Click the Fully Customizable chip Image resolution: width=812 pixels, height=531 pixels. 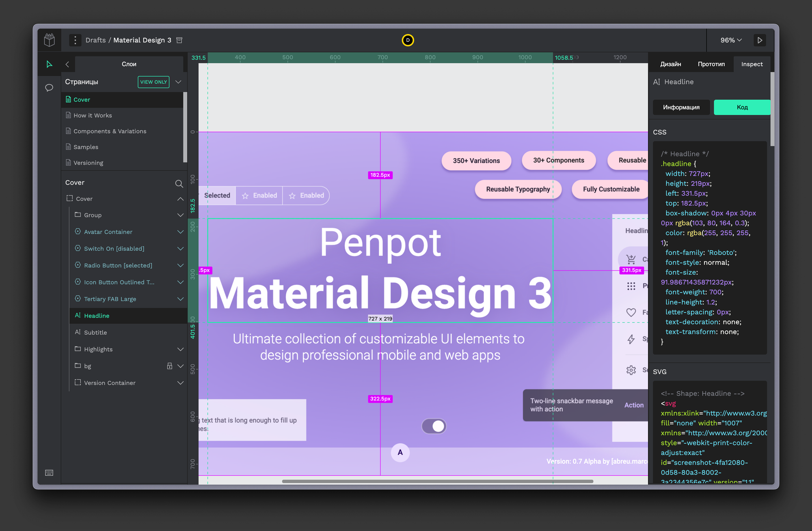tap(611, 189)
